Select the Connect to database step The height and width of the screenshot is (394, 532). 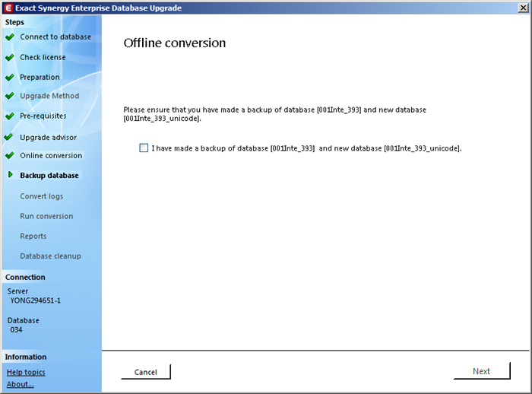pyautogui.click(x=55, y=37)
